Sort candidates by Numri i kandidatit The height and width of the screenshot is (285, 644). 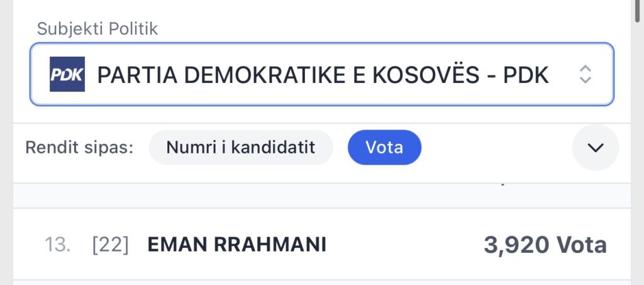click(x=241, y=147)
